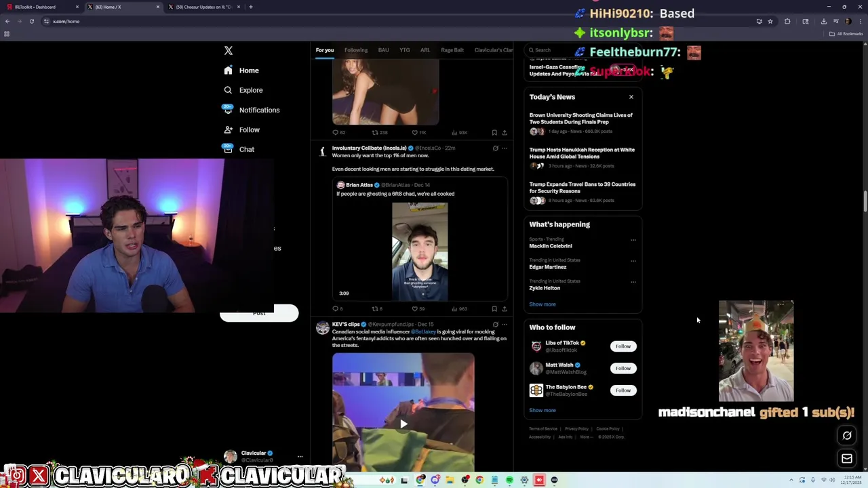Play the KEV'S clips video
Image resolution: width=868 pixels, height=488 pixels.
(x=403, y=424)
